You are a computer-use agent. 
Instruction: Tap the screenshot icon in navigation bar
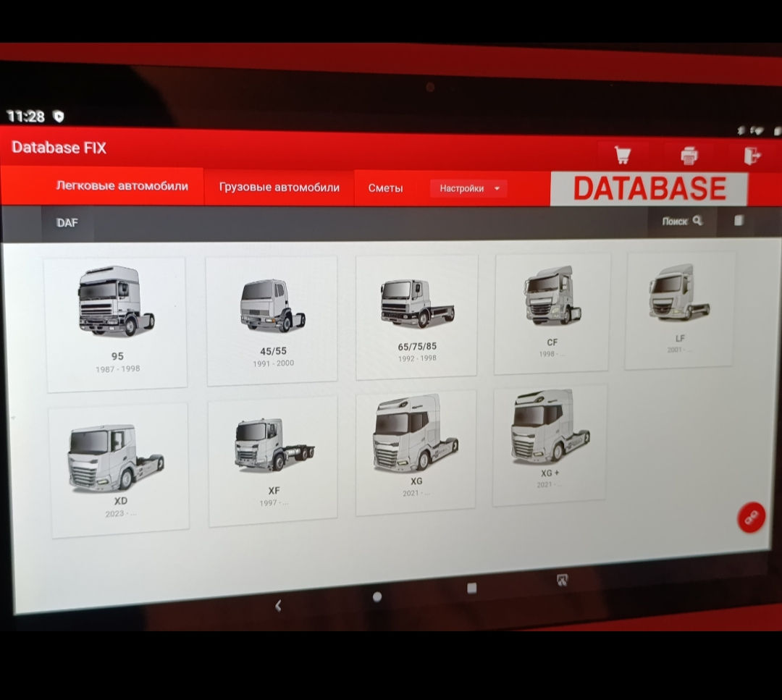(562, 580)
